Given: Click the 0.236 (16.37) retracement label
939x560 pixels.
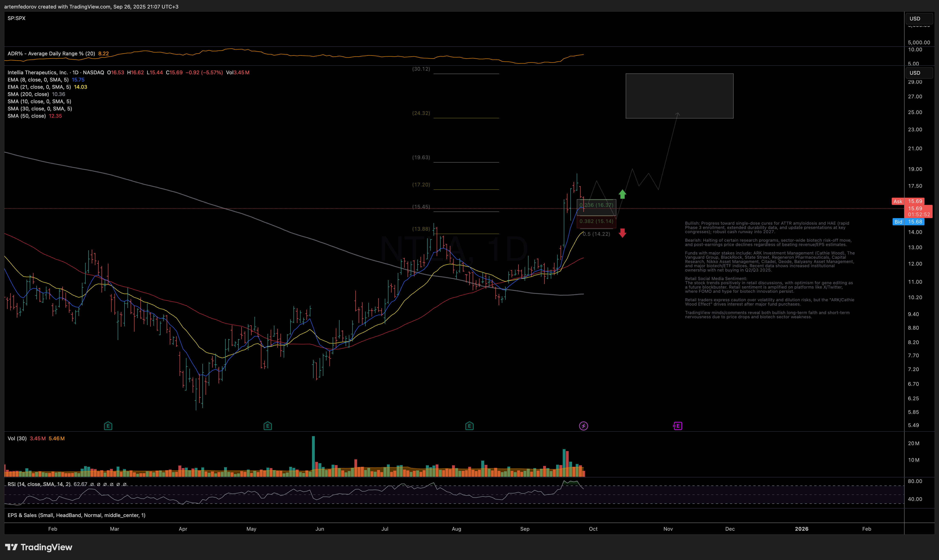Looking at the screenshot, I should (596, 205).
